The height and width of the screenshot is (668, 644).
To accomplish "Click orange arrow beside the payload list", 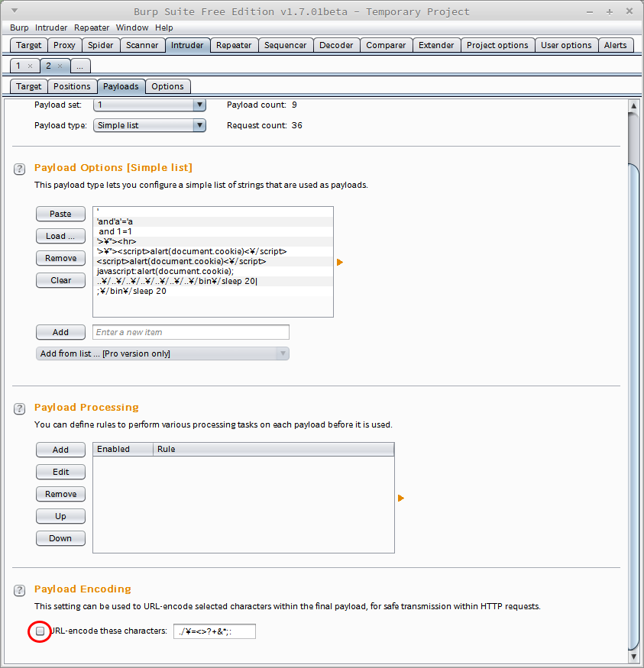I will [x=340, y=262].
